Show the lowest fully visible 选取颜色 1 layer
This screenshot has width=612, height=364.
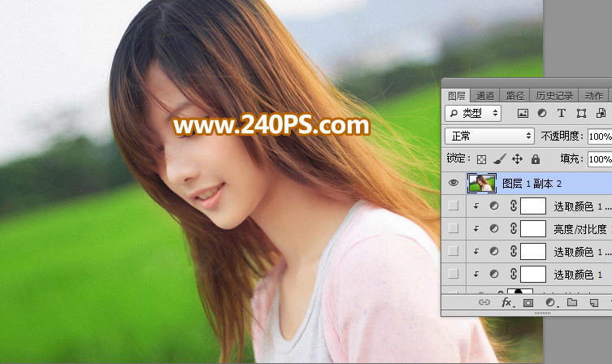click(x=454, y=274)
